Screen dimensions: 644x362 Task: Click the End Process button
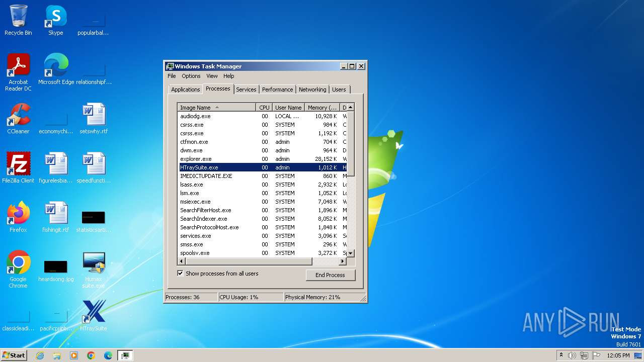click(330, 275)
